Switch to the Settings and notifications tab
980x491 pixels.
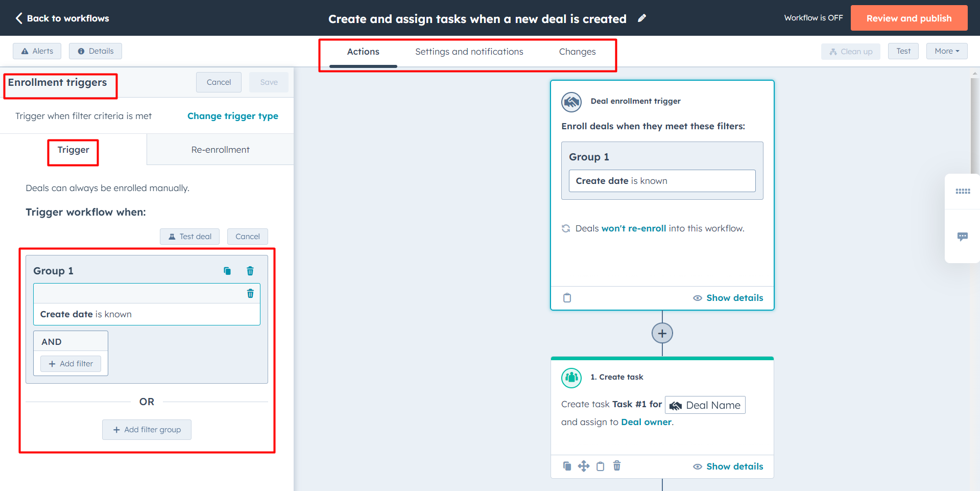click(x=469, y=51)
